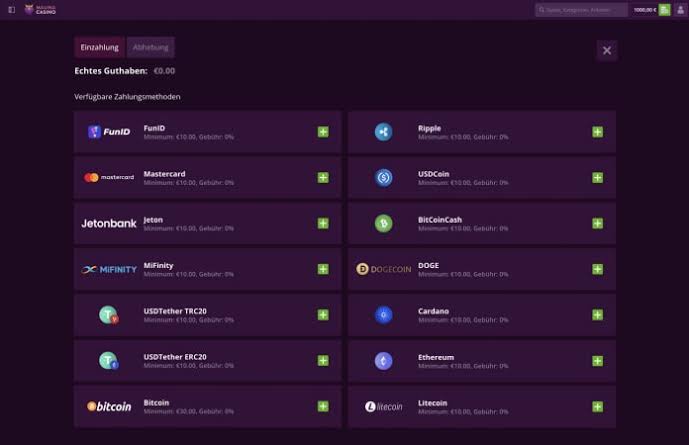Open the casino logo home link
The image size is (689, 445).
tap(40, 9)
